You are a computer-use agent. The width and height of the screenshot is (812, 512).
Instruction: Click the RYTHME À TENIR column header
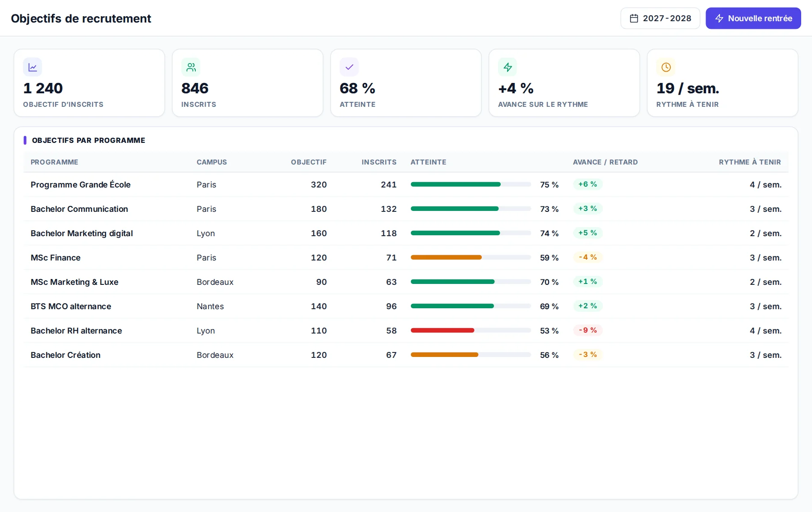750,162
